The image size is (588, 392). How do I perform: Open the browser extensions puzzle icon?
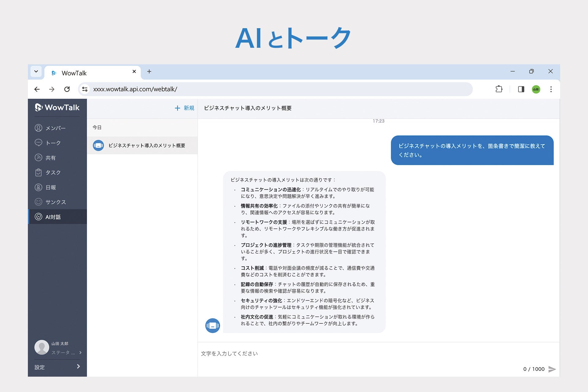point(499,89)
